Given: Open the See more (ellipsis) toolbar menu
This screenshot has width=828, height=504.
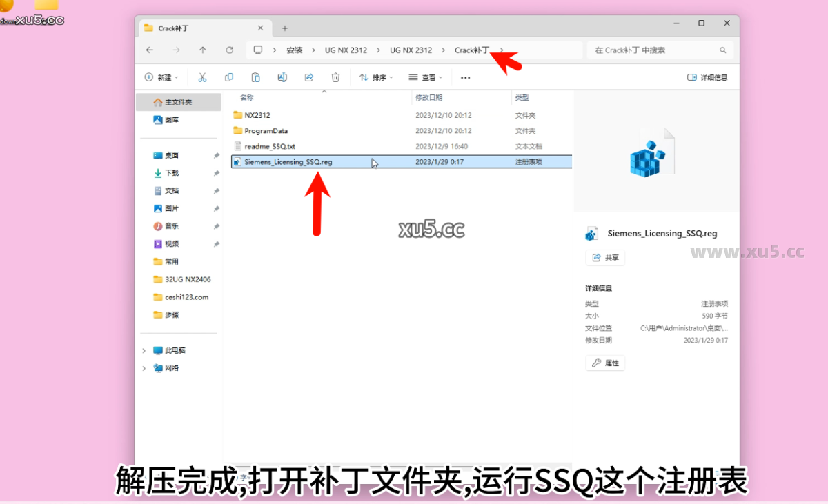Looking at the screenshot, I should 465,77.
